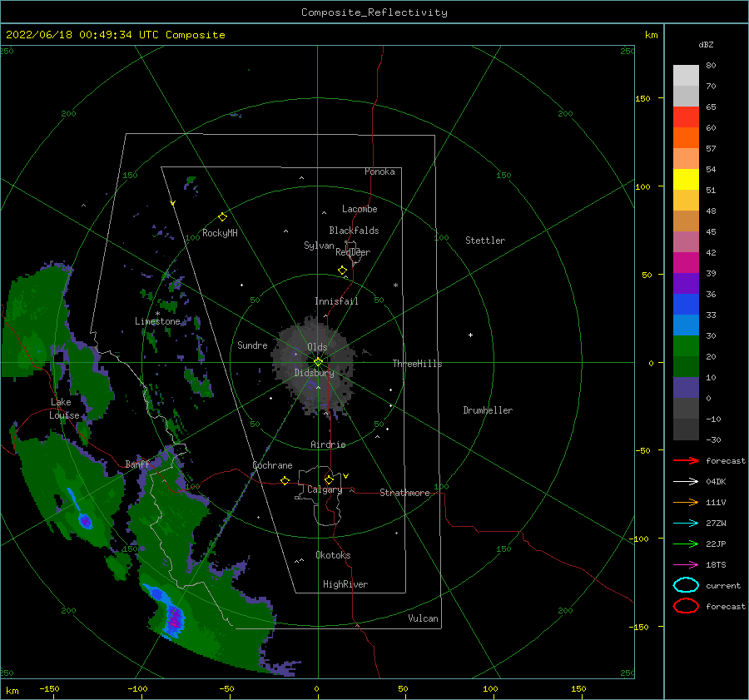This screenshot has width=749, height=700.
Task: Click the RedDeer city label
Action: [353, 252]
